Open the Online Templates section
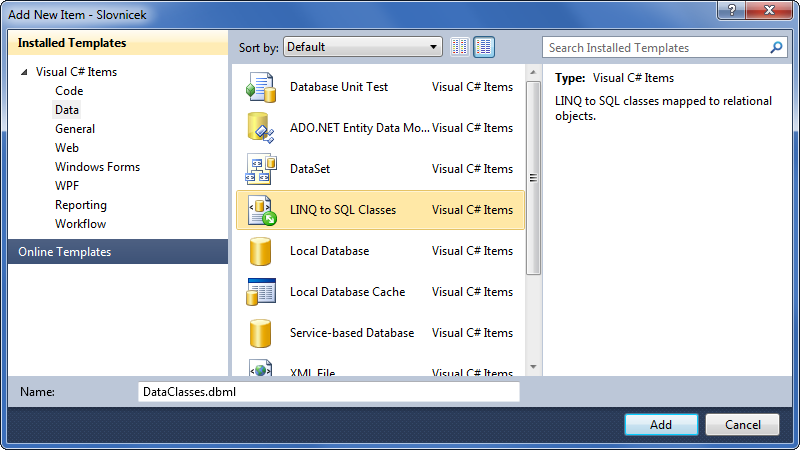The width and height of the screenshot is (800, 450). pyautogui.click(x=118, y=252)
